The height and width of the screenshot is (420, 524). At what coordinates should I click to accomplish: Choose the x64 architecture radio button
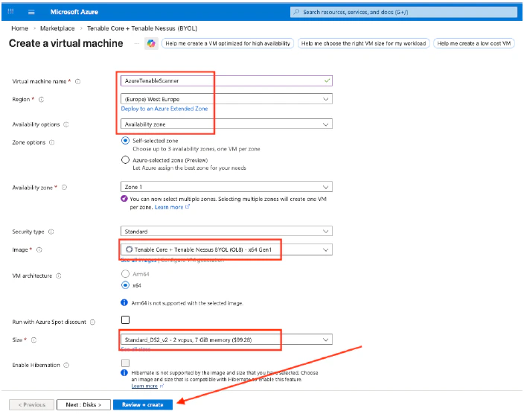tap(125, 285)
